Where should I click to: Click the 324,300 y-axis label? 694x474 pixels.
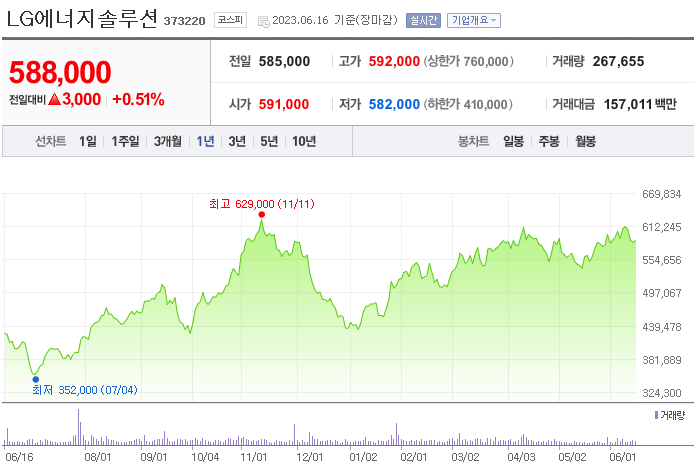662,393
